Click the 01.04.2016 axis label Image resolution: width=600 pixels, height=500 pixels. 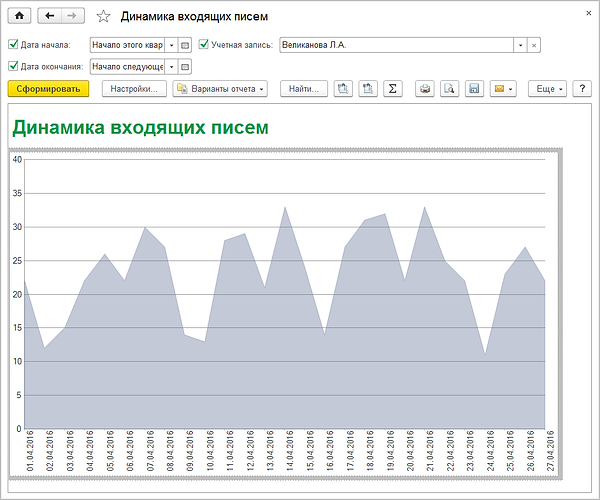pyautogui.click(x=30, y=451)
